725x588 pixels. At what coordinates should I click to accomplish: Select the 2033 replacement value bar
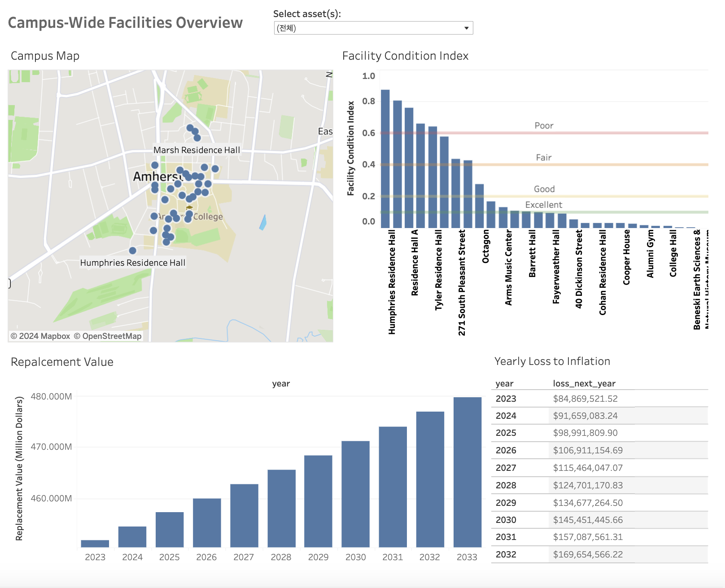[467, 471]
